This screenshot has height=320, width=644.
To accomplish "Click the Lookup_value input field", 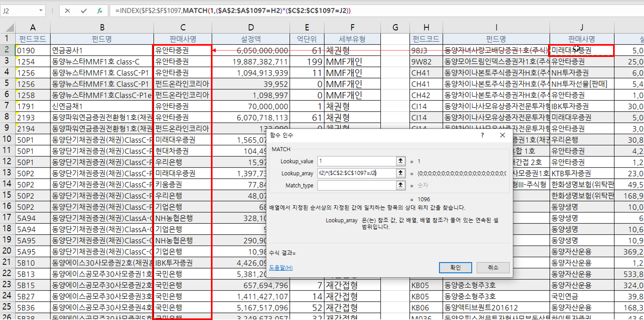I will tap(356, 161).
